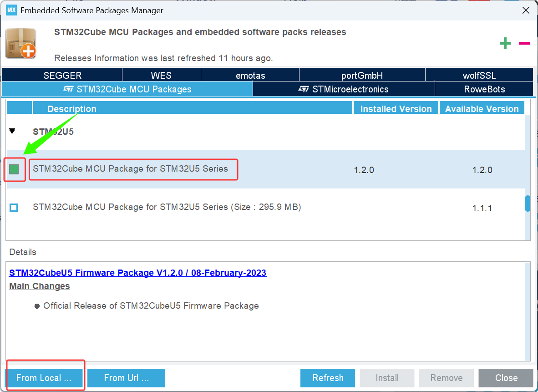Collapse the STM32U5 group arrow
This screenshot has height=392, width=538.
pyautogui.click(x=12, y=131)
